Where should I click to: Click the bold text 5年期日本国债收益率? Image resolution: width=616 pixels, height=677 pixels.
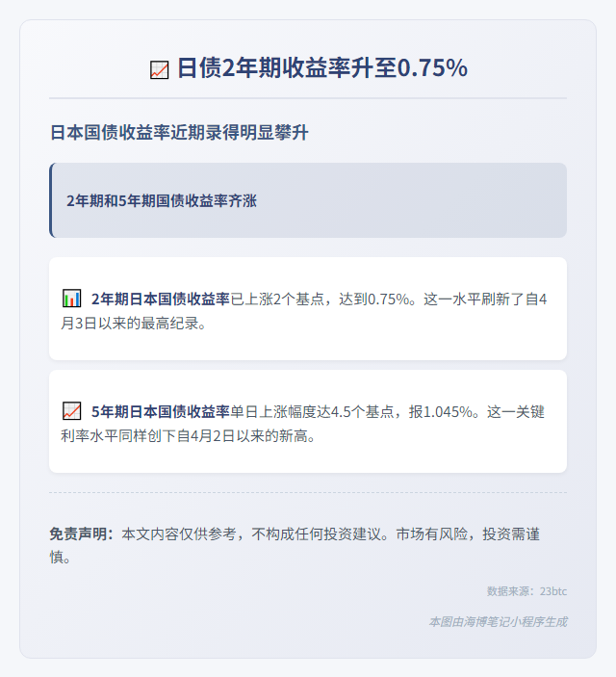coord(160,411)
